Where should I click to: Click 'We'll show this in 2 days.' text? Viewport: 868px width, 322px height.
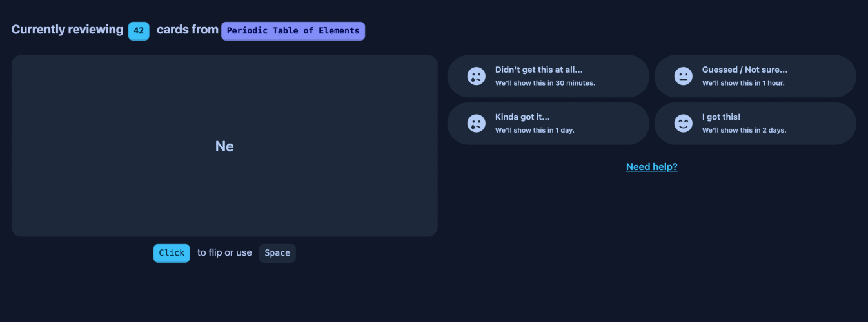[744, 130]
